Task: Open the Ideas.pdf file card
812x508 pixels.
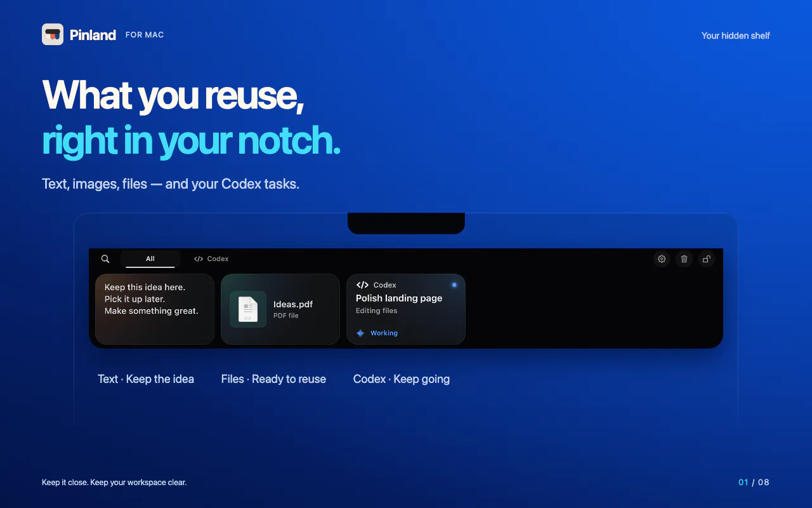Action: pyautogui.click(x=280, y=309)
